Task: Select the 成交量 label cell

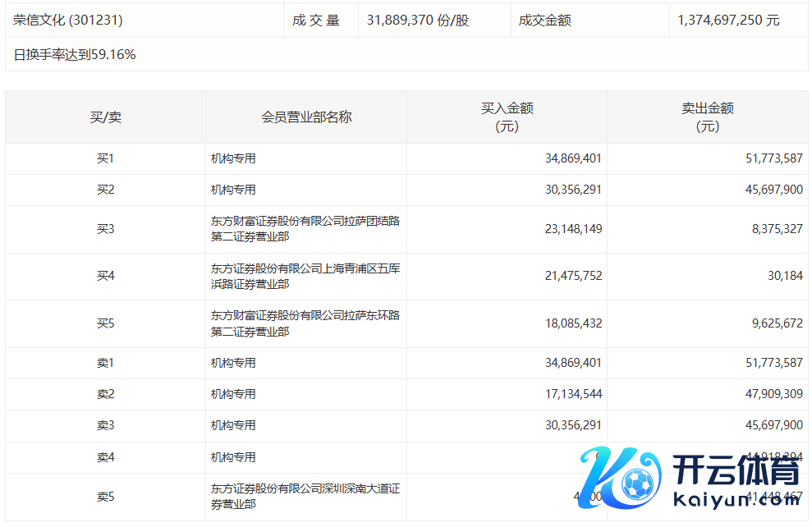Action: coord(316,21)
